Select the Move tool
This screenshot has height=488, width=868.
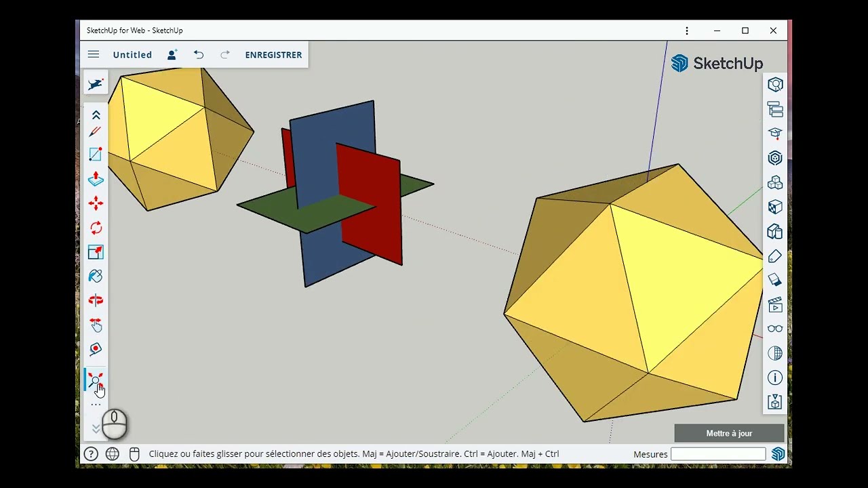(x=96, y=203)
